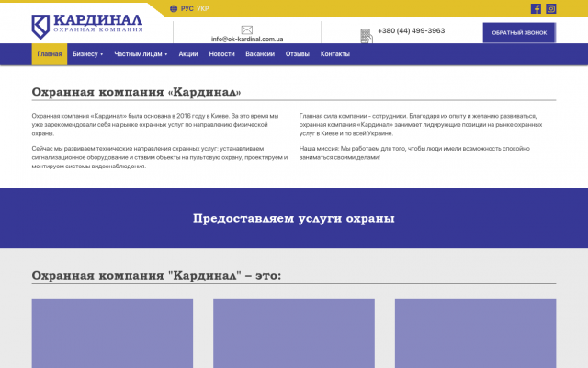Click the paragraph starting Наша миссия
The height and width of the screenshot is (368, 588).
pos(414,154)
